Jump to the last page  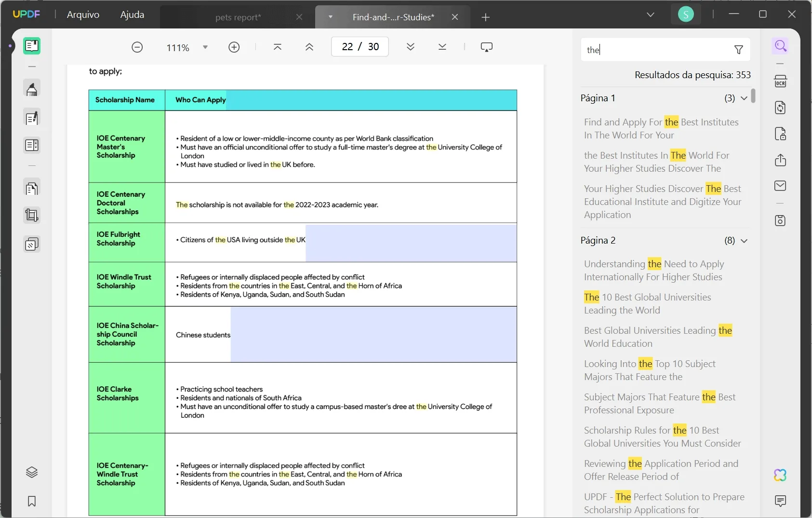coord(442,47)
